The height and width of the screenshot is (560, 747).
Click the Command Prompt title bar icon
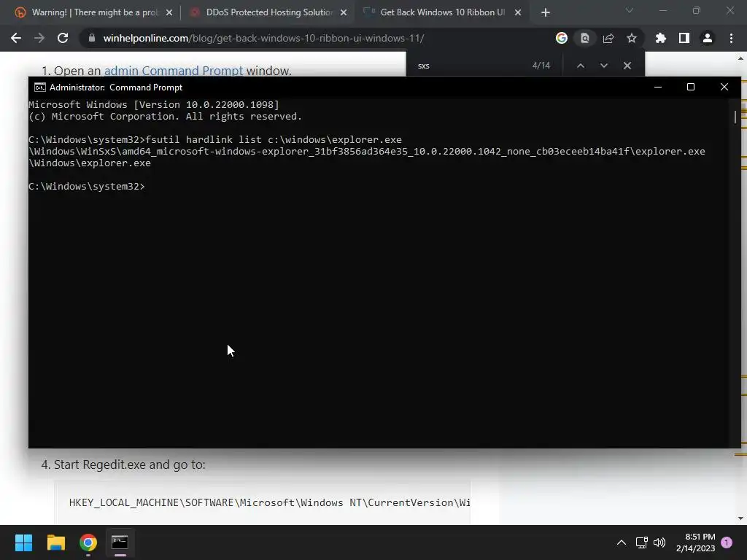click(x=40, y=87)
